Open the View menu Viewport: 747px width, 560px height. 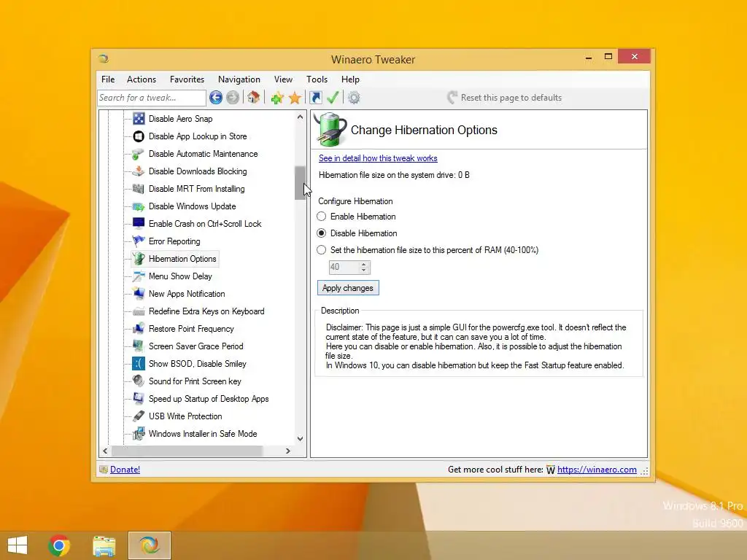(283, 79)
